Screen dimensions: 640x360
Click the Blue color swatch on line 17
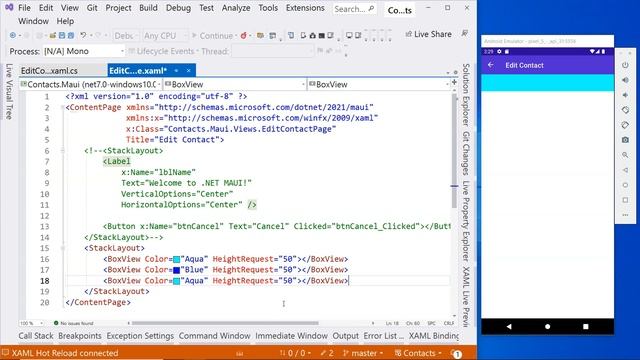pos(176,270)
